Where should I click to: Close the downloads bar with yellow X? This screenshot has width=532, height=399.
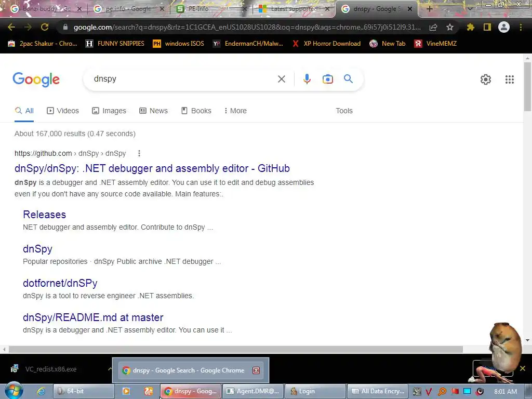click(523, 368)
